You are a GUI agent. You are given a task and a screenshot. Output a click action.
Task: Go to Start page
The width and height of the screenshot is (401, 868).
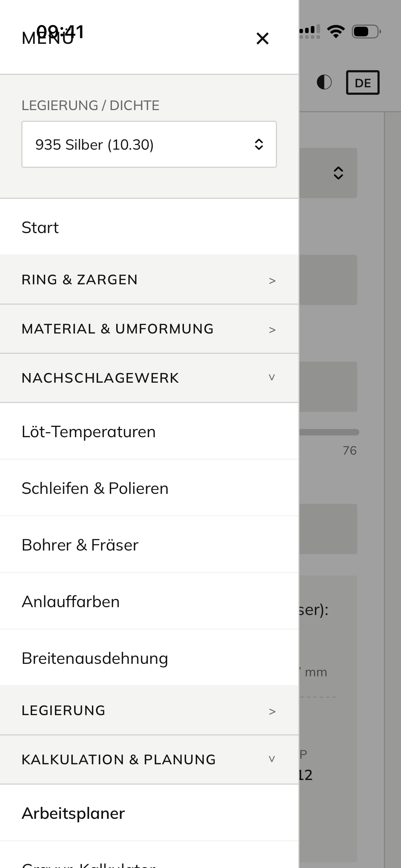pyautogui.click(x=40, y=227)
